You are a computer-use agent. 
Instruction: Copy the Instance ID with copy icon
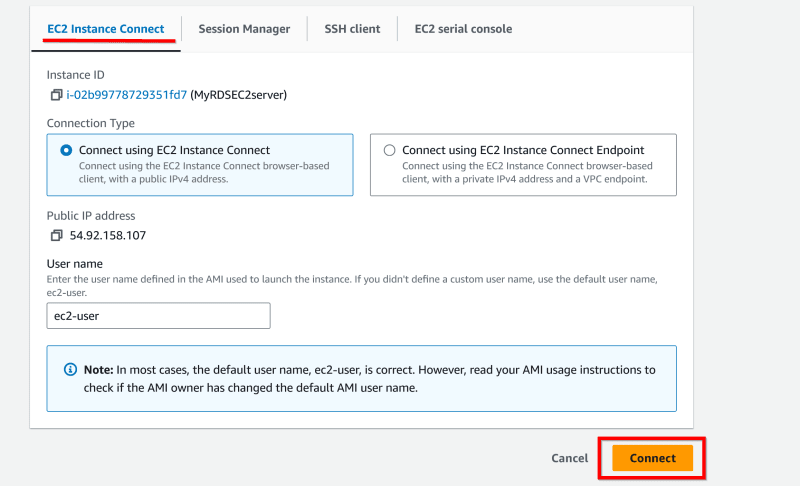point(56,95)
